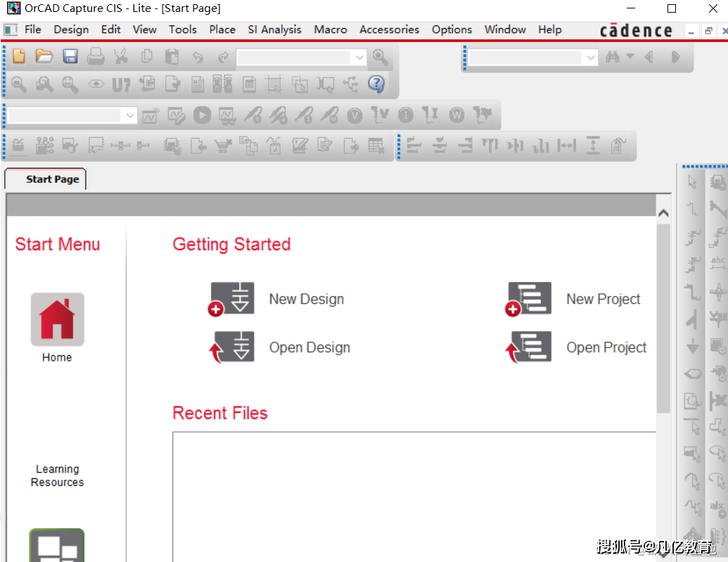This screenshot has width=728, height=562.
Task: Click the binoculars Find icon
Action: (613, 57)
